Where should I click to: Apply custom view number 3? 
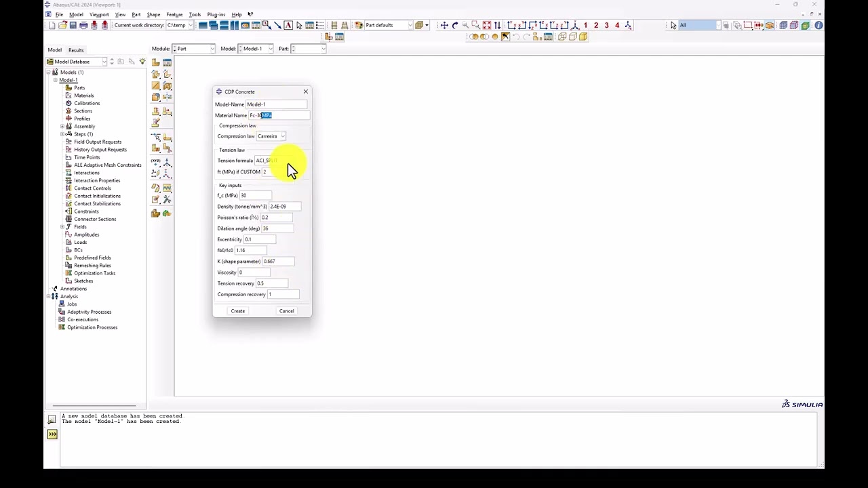pyautogui.click(x=607, y=26)
